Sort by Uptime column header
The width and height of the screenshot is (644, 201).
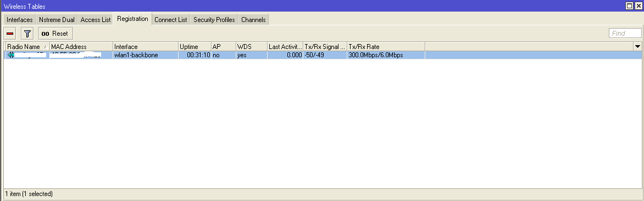[x=195, y=47]
